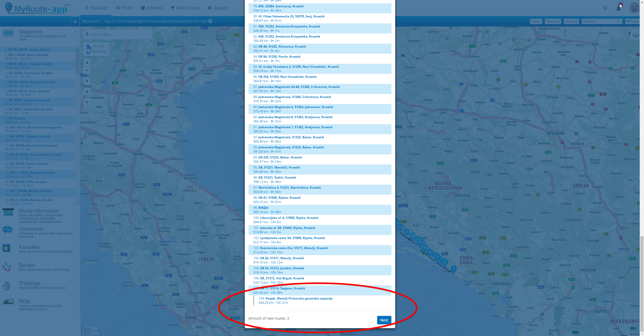This screenshot has width=644, height=336.
Task: Open the Toolkit dropdown menu
Action: point(571,21)
